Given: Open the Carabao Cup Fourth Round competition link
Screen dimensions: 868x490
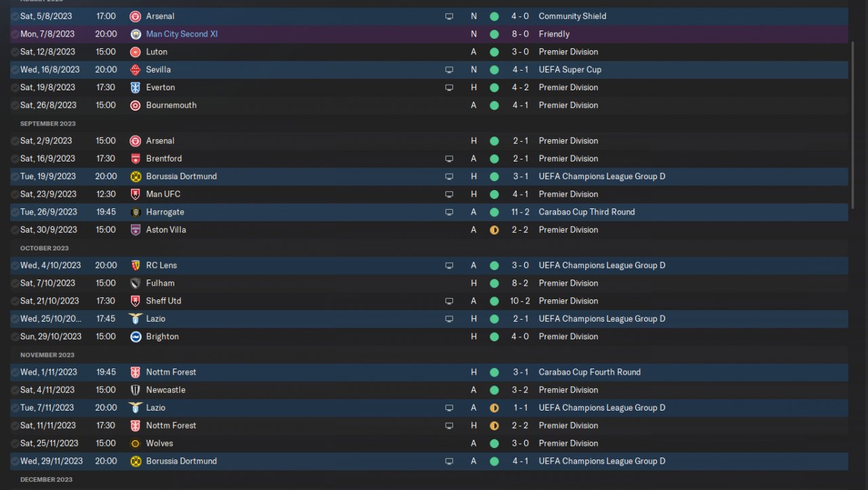Looking at the screenshot, I should (589, 373).
